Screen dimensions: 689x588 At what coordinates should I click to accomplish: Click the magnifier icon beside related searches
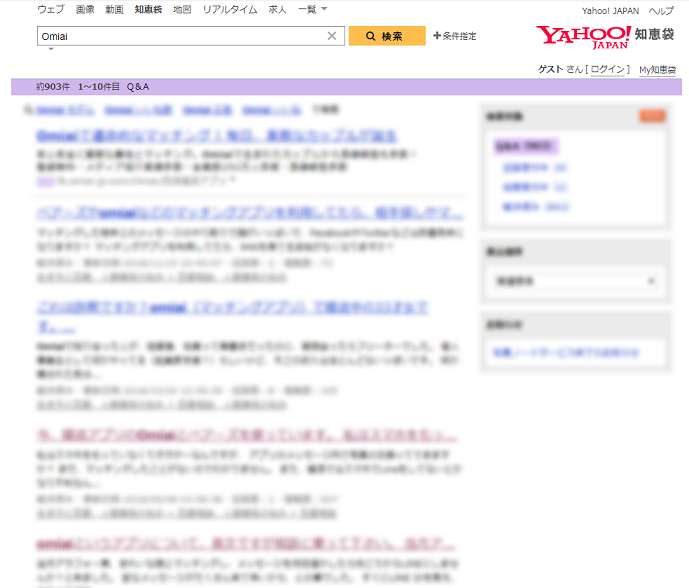coord(29,110)
